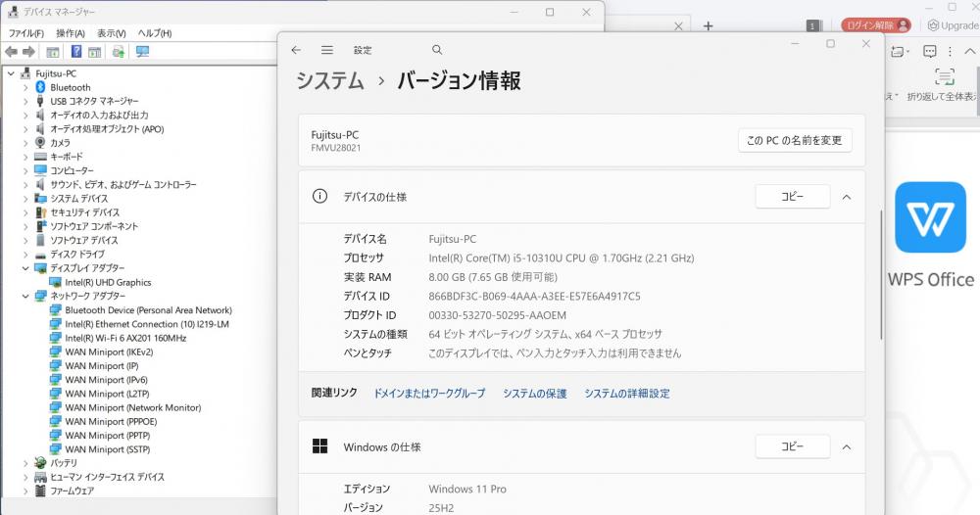
Task: Click the comment speech bubble icon in WPS
Action: point(929,51)
